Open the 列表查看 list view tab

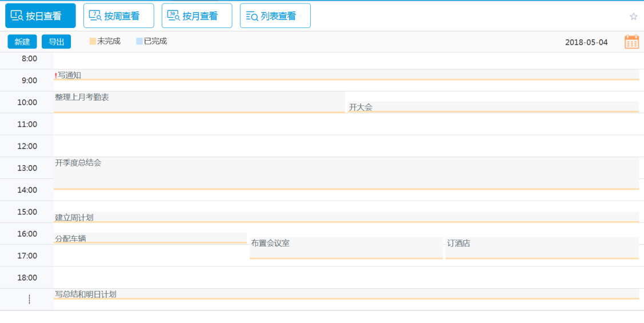[x=275, y=16]
